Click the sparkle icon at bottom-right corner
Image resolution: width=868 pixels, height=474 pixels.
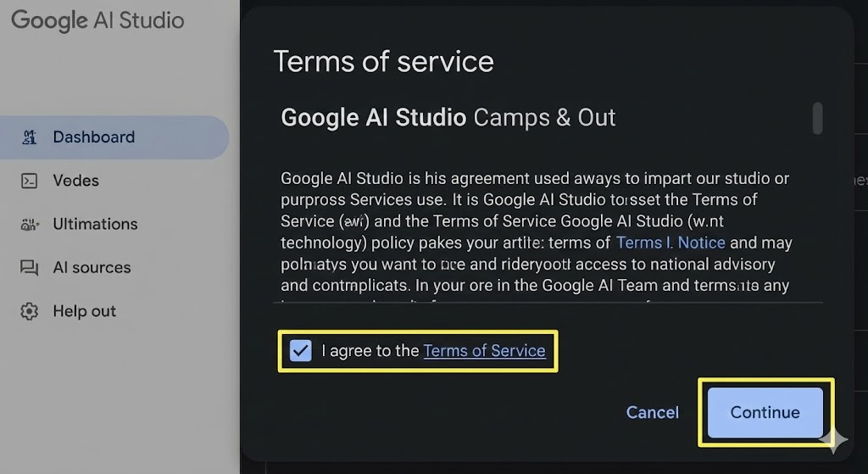tap(833, 440)
